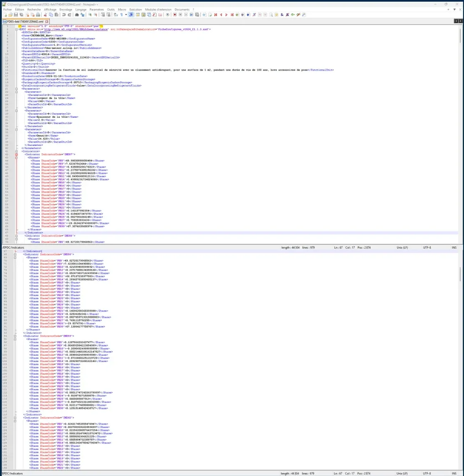Stop macro recording using the stop icon
The width and height of the screenshot is (464, 476).
[x=181, y=15]
